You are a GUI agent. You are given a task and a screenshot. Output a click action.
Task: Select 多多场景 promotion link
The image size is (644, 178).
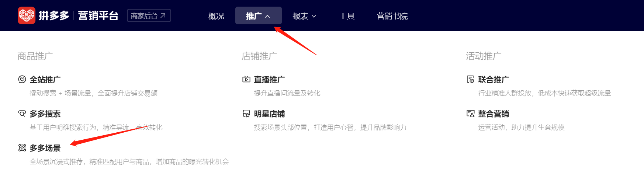point(45,148)
